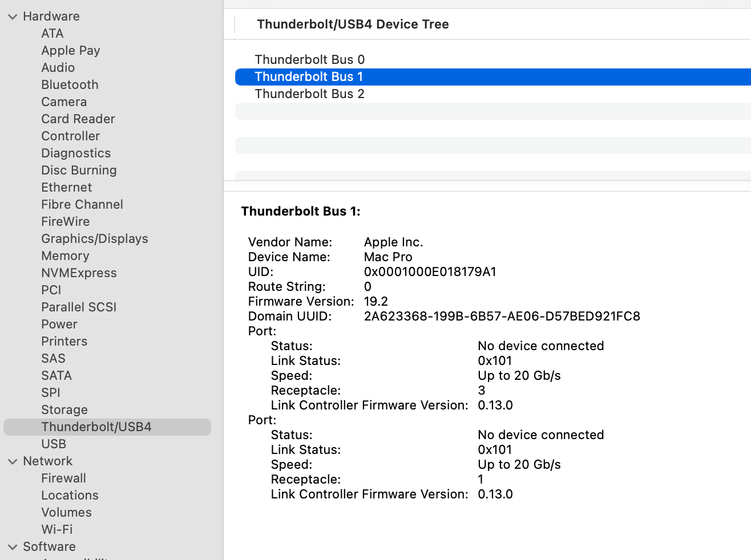Select Camera sidebar entry
Screen dimensions: 751x560
[x=64, y=102]
